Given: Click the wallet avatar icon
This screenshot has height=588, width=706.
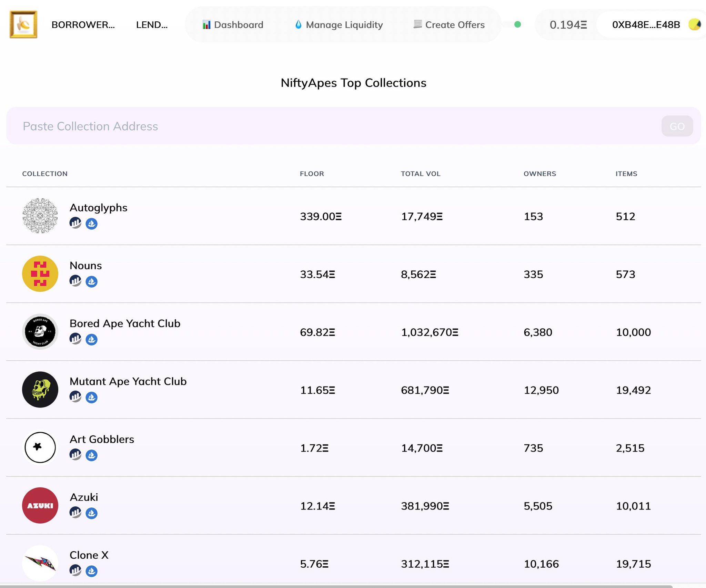Looking at the screenshot, I should click(x=694, y=24).
